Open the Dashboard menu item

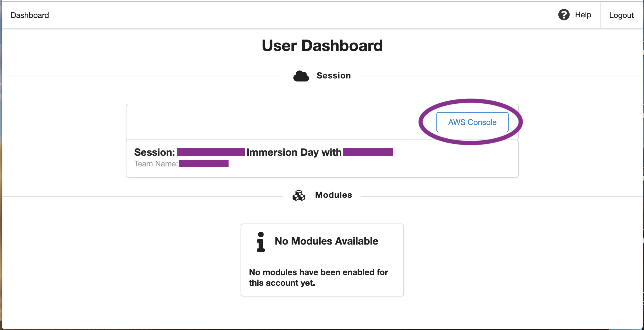tap(30, 15)
